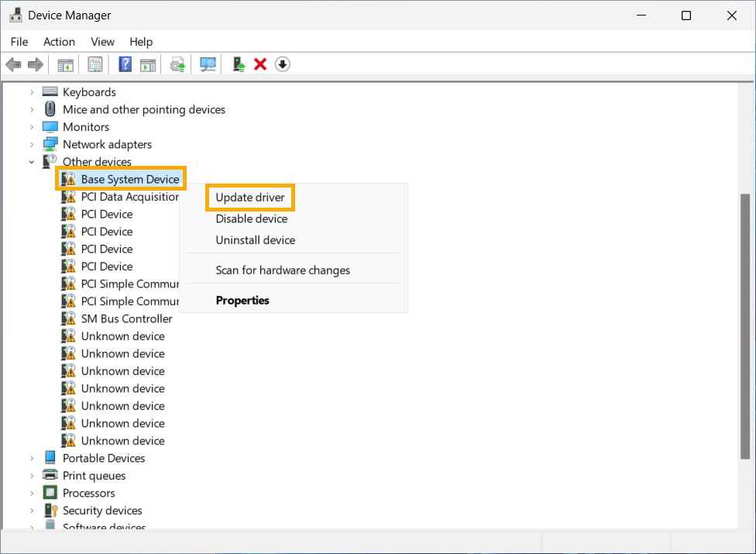Expand the Processors node

(x=32, y=493)
